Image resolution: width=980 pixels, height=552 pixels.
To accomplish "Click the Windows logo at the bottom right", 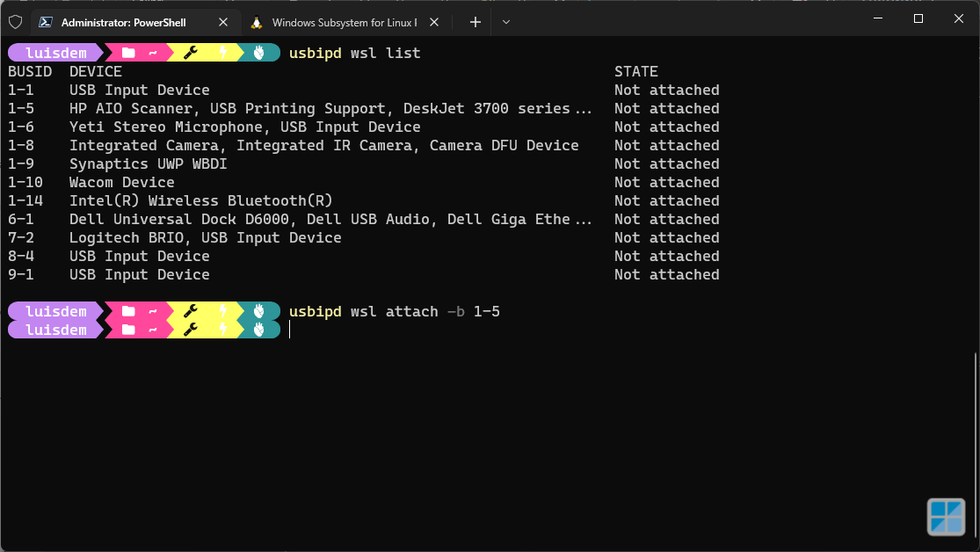I will pos(947,516).
